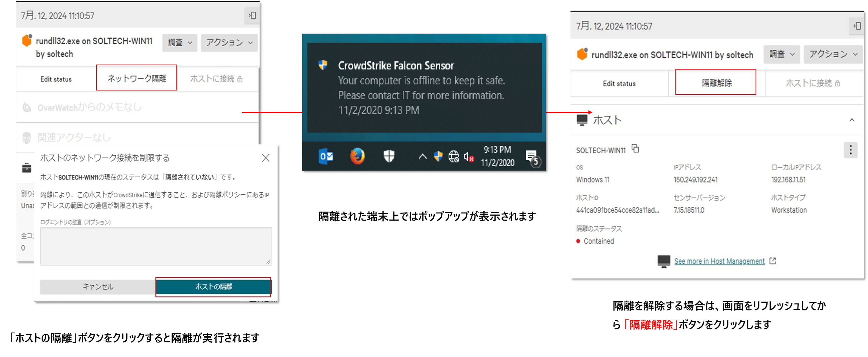The width and height of the screenshot is (868, 357).
Task: Open 調査 dropdown in the right panel
Action: (782, 54)
